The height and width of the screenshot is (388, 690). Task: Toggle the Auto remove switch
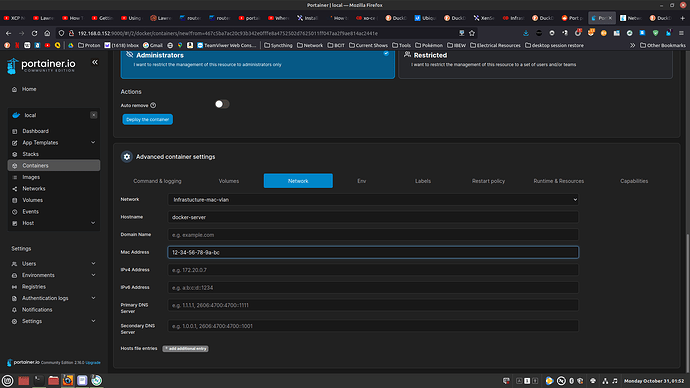pyautogui.click(x=222, y=104)
